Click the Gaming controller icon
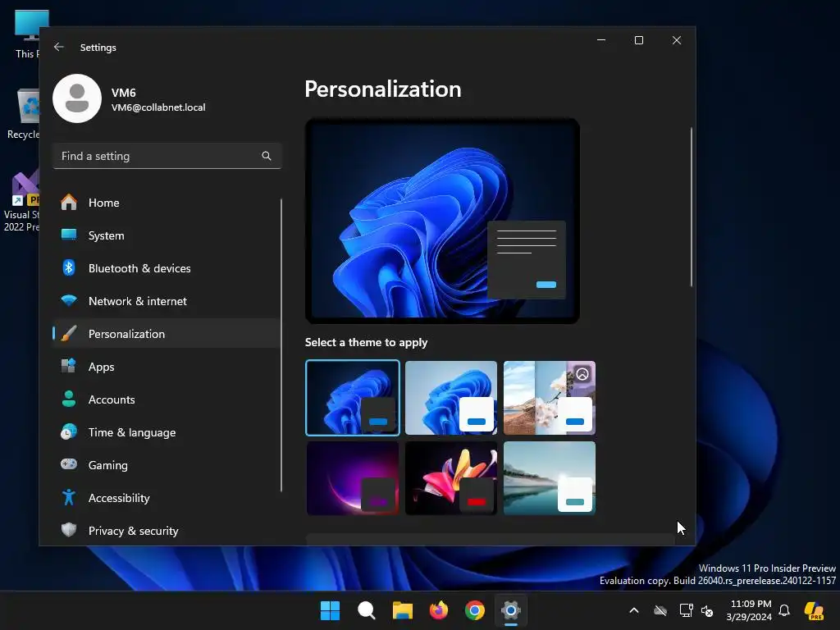The height and width of the screenshot is (630, 840). [69, 464]
